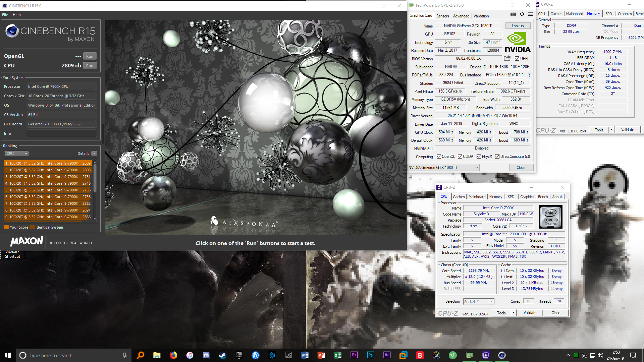Open the Action Center notifications icon

633,355
